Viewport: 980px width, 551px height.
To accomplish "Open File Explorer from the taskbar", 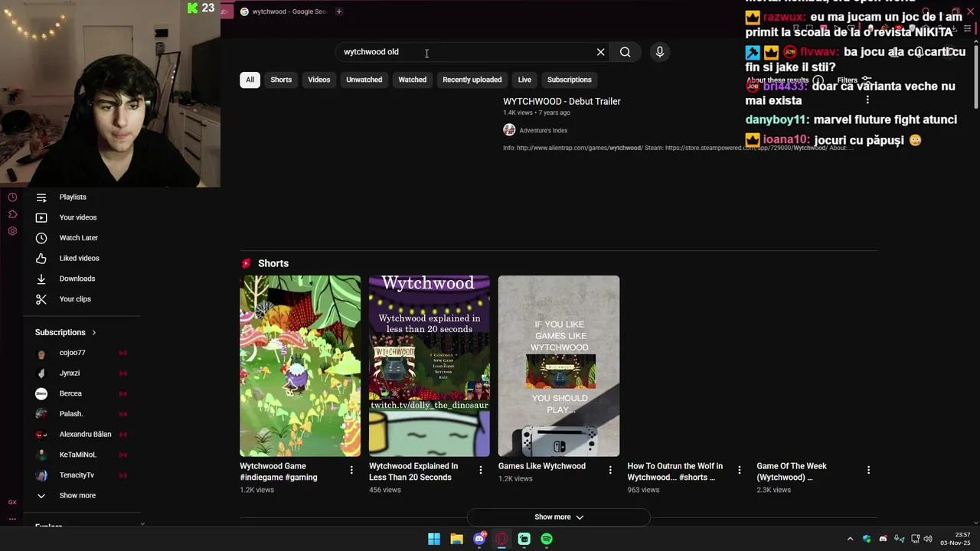I will pyautogui.click(x=456, y=539).
